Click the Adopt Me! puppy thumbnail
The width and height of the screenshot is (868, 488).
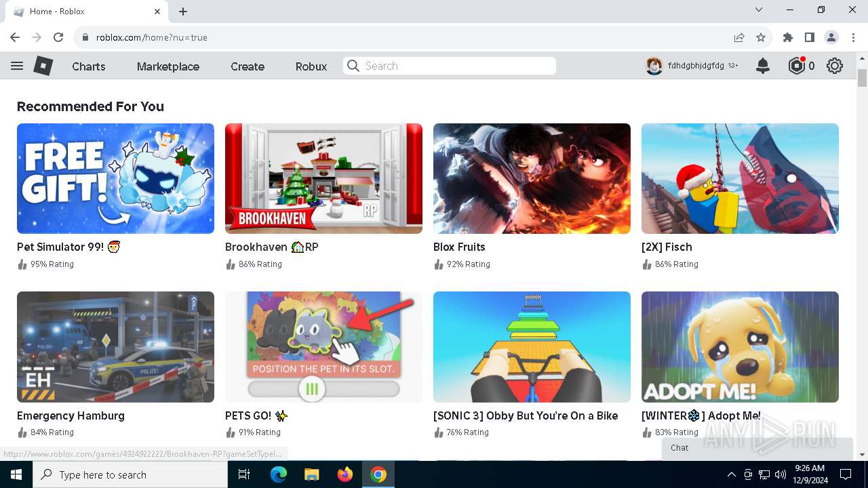pos(740,347)
